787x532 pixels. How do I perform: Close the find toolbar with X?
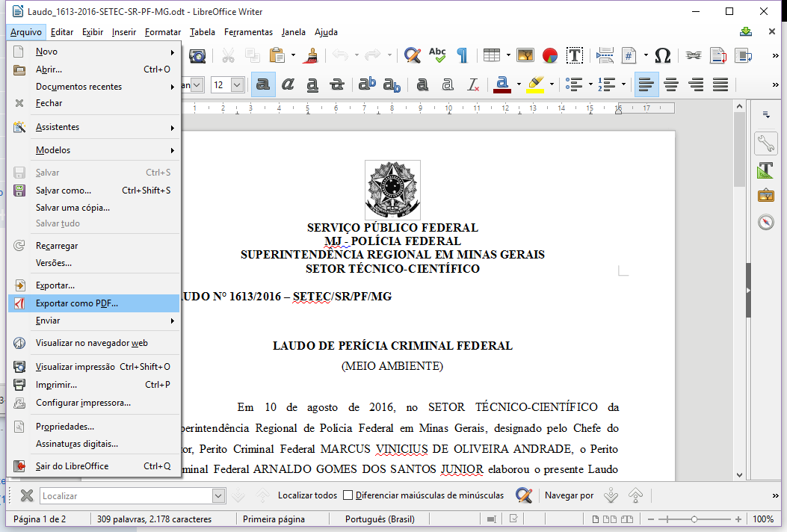(27, 496)
